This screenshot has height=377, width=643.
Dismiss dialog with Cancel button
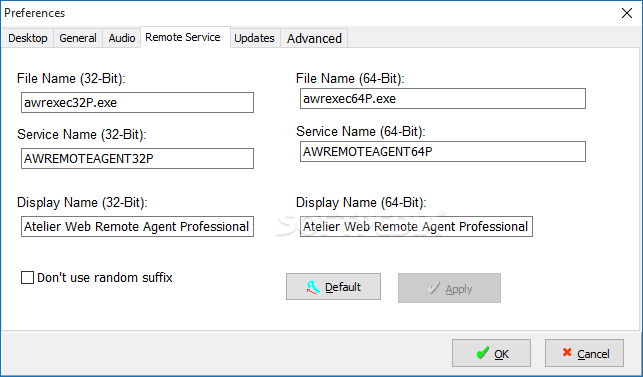(x=584, y=353)
